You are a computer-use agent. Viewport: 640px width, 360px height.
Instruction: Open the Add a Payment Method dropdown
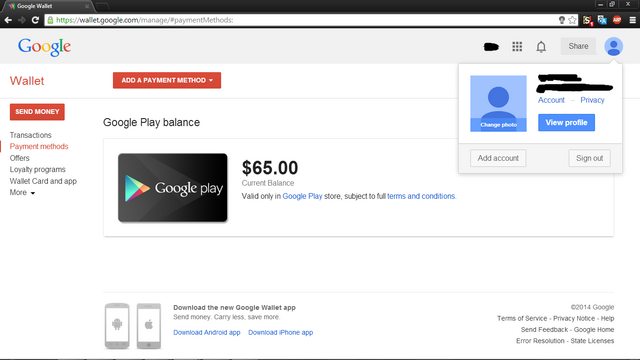tap(167, 80)
